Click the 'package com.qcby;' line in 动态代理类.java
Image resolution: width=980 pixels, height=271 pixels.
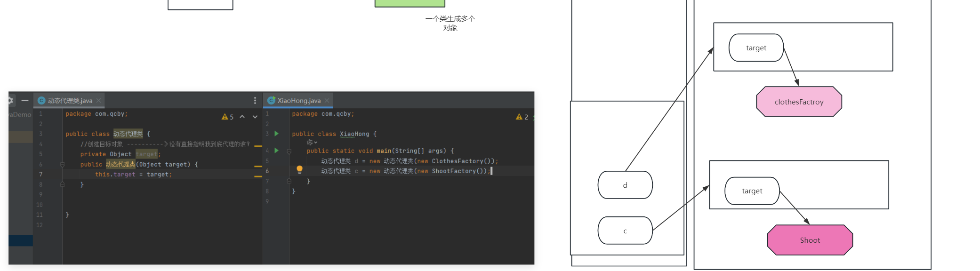(96, 114)
